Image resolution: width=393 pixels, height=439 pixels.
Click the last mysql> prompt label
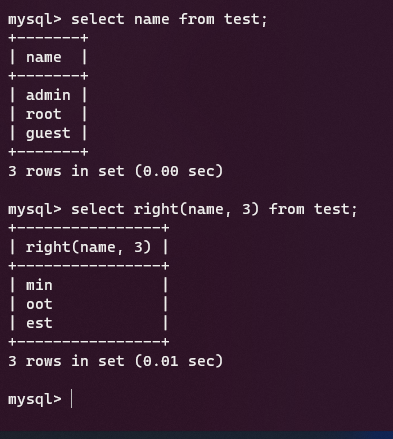tap(35, 400)
